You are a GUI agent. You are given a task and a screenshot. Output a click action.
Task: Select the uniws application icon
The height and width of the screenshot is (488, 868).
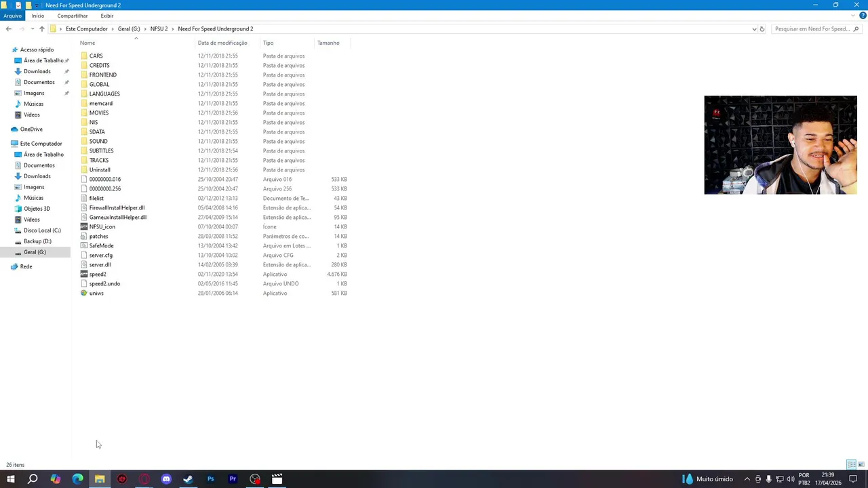pos(84,293)
